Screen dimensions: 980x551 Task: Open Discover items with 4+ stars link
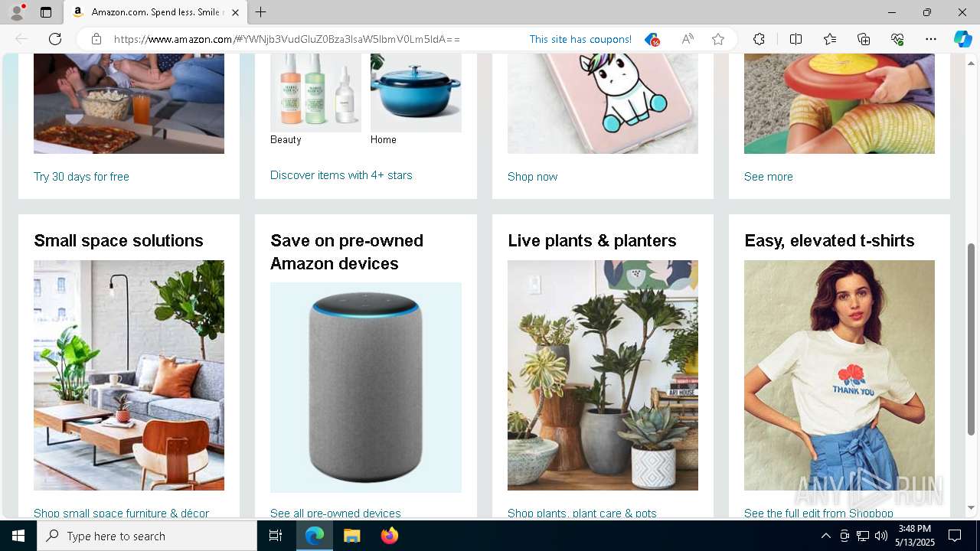[x=341, y=175]
